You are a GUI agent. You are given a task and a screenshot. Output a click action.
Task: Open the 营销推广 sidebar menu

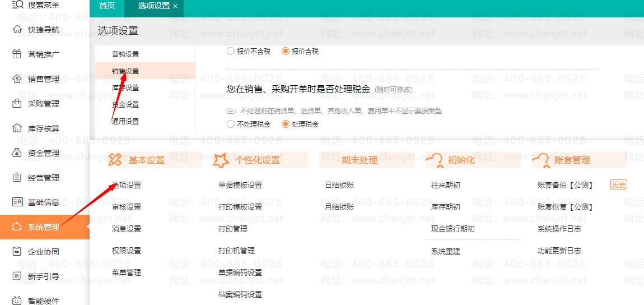tap(44, 54)
